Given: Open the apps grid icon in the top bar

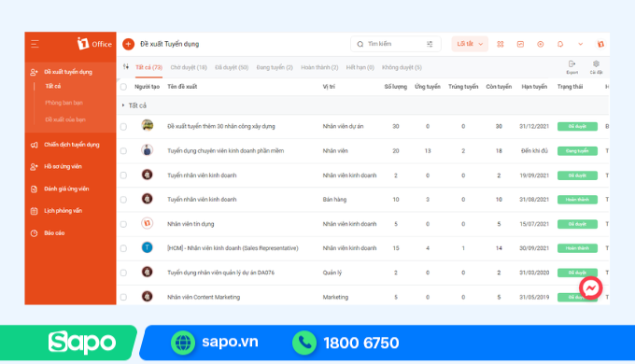Looking at the screenshot, I should [501, 44].
